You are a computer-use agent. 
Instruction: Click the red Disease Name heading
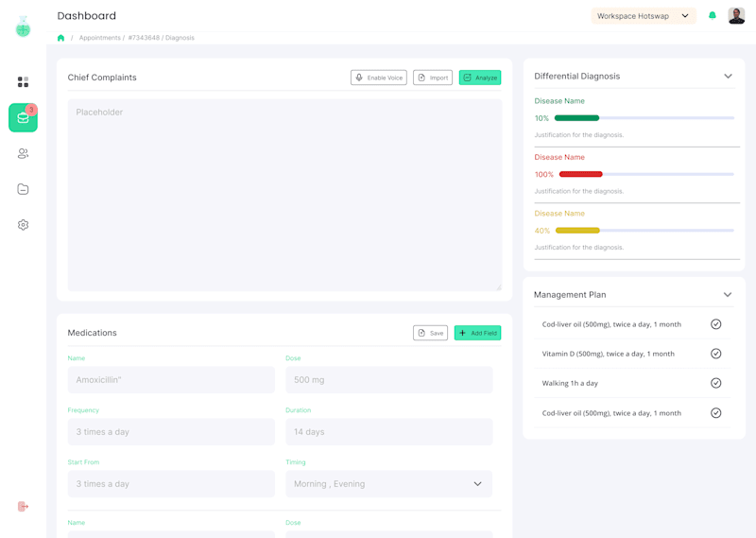[x=559, y=157]
